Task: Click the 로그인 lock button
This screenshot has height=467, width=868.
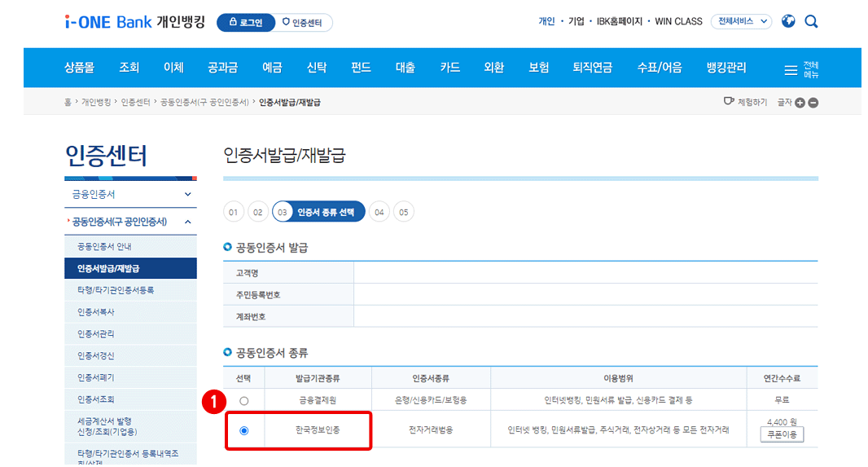Action: tap(247, 23)
